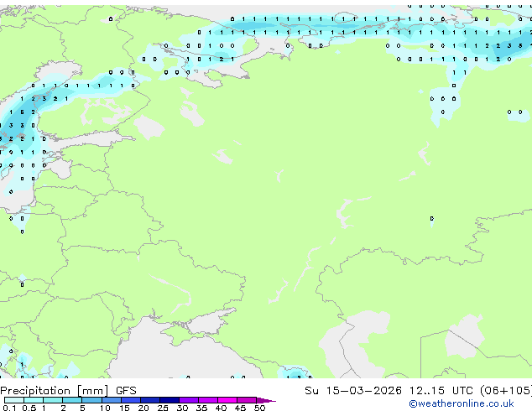Select the 10–15 mm legend color swatch
The width and height of the screenshot is (532, 411).
111,400
